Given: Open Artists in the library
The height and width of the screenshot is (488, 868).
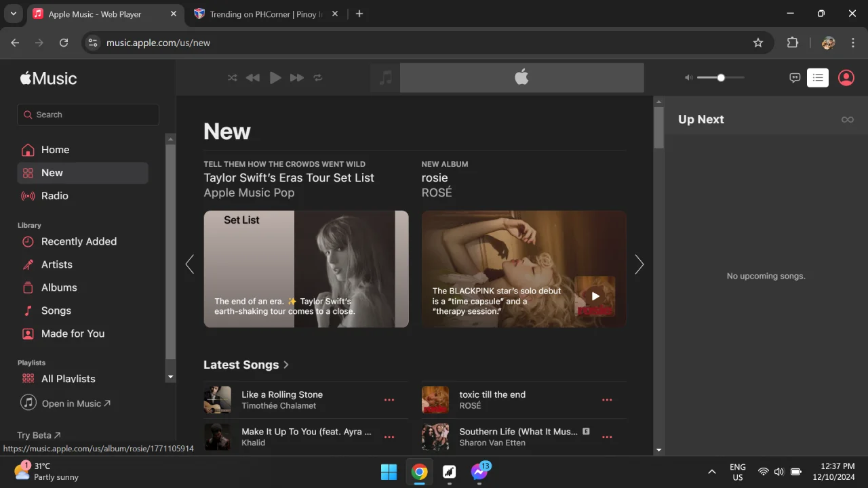Looking at the screenshot, I should (x=83, y=264).
